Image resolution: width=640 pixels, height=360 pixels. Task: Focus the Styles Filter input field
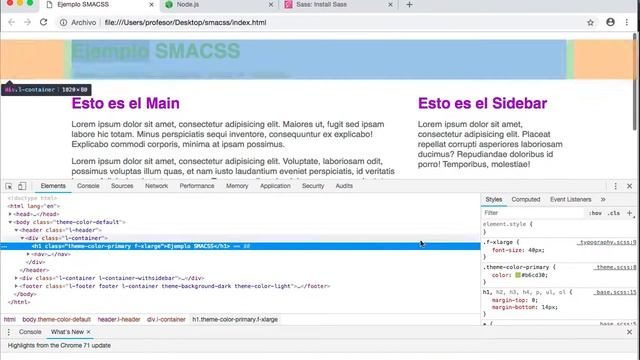(533, 213)
